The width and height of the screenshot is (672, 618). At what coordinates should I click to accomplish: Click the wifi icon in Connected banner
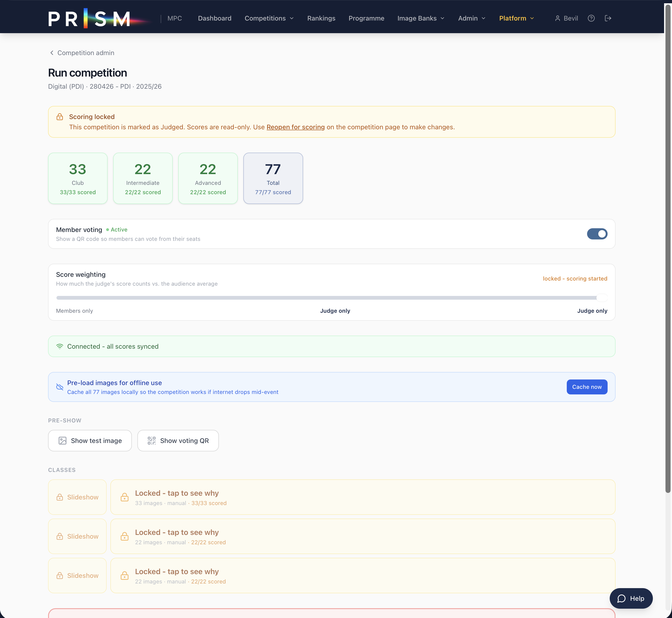point(60,346)
